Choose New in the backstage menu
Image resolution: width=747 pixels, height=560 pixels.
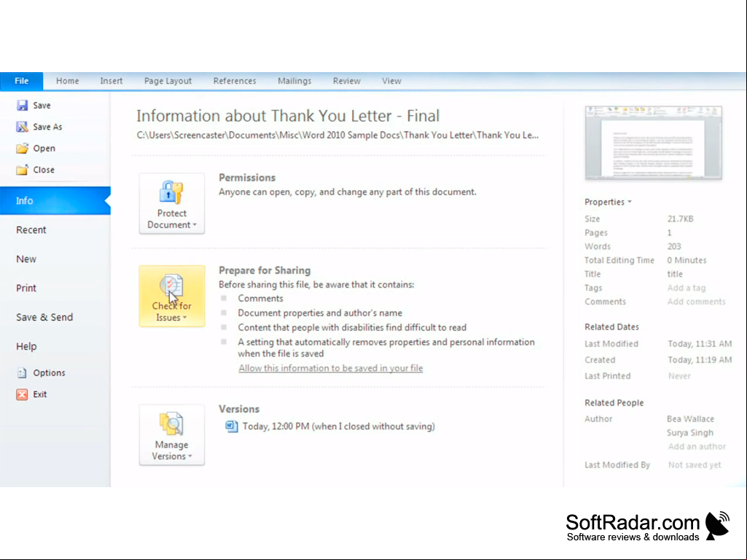26,259
